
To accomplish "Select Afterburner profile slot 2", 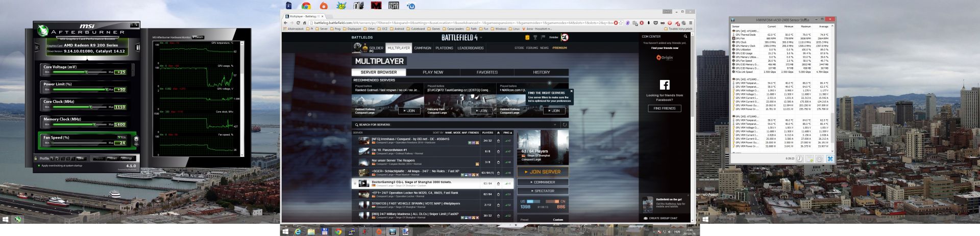I will pyautogui.click(x=58, y=158).
